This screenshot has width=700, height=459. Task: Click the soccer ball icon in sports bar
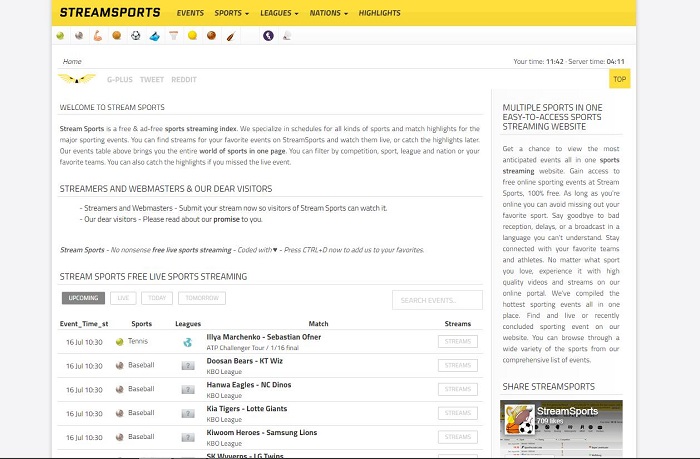(136, 35)
